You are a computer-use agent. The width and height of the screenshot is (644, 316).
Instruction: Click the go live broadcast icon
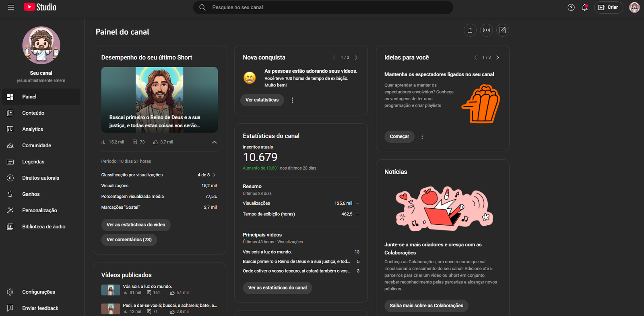pos(486,30)
